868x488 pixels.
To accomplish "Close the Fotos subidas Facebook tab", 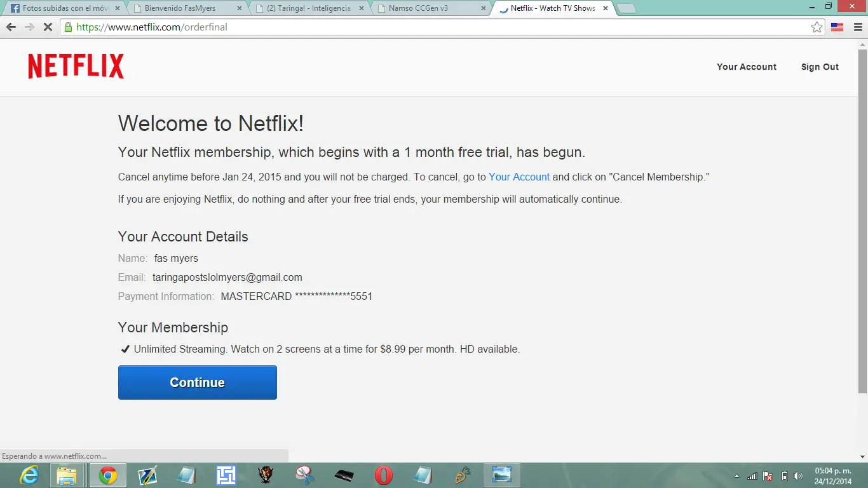I will point(117,8).
